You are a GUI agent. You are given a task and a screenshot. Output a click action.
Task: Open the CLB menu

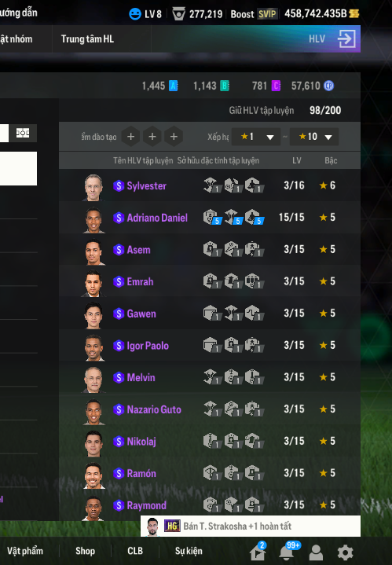tap(135, 551)
